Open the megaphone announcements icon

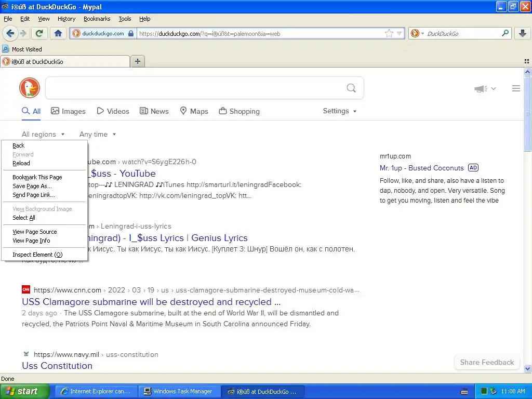pos(481,89)
